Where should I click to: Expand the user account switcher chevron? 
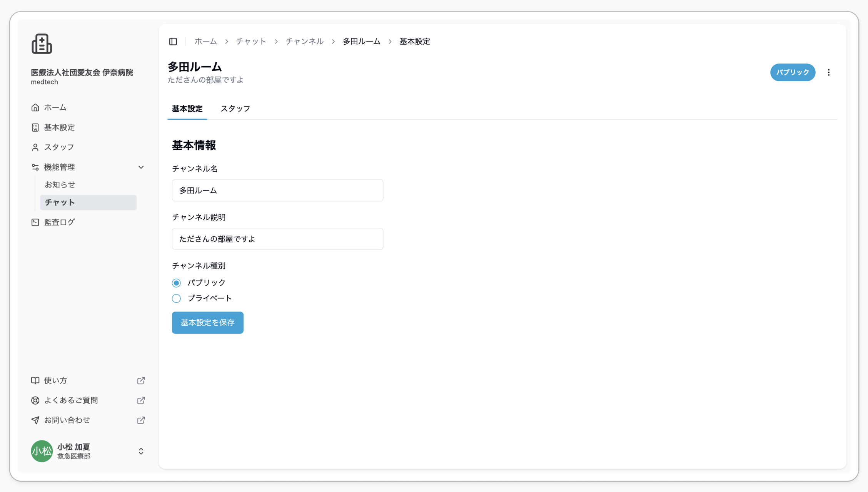tap(141, 451)
